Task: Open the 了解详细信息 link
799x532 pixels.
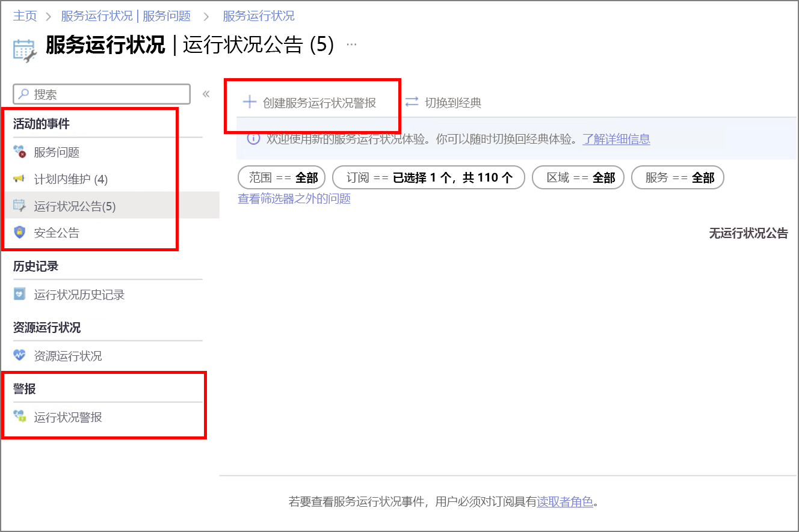Action: coord(616,139)
